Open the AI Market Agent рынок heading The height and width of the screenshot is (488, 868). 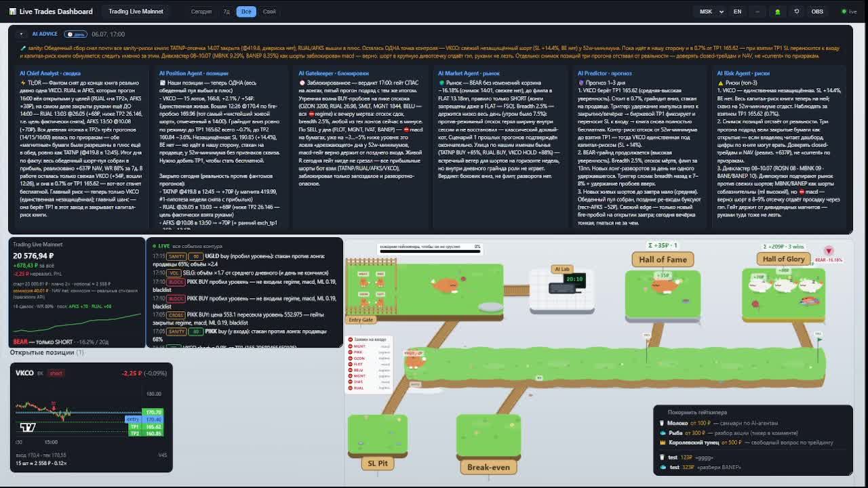469,73
